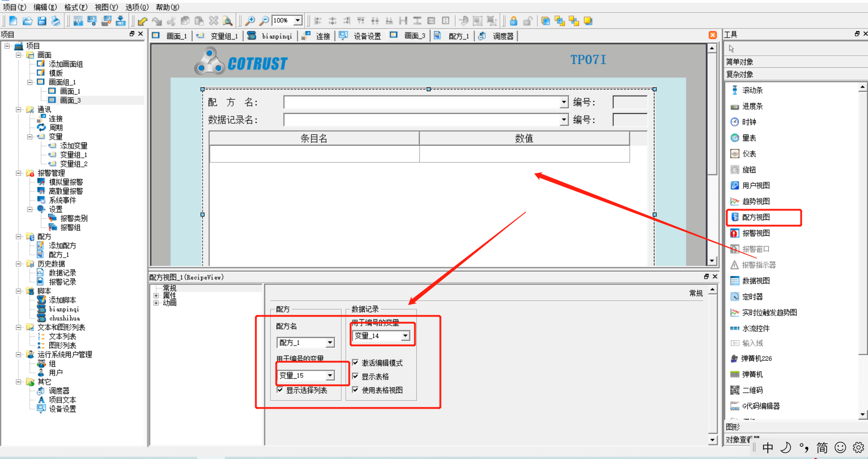The height and width of the screenshot is (459, 868).
Task: Click the IME emoji smiley icon
Action: pos(840,448)
